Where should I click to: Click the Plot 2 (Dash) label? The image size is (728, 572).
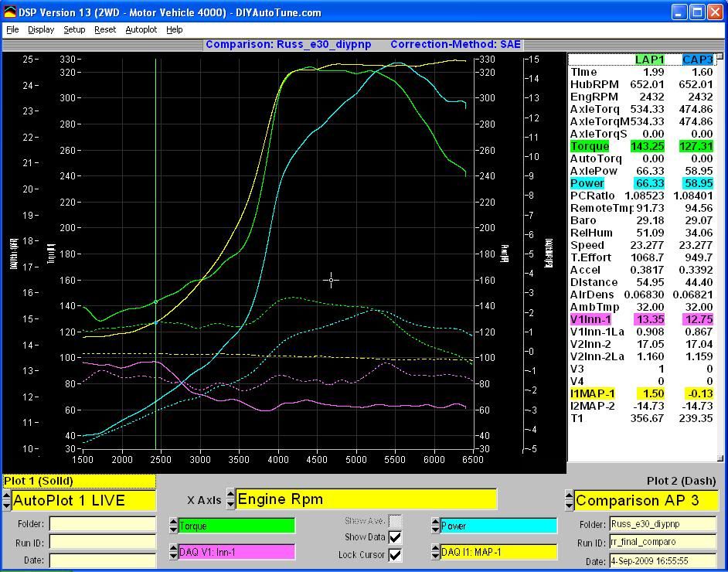pos(681,481)
